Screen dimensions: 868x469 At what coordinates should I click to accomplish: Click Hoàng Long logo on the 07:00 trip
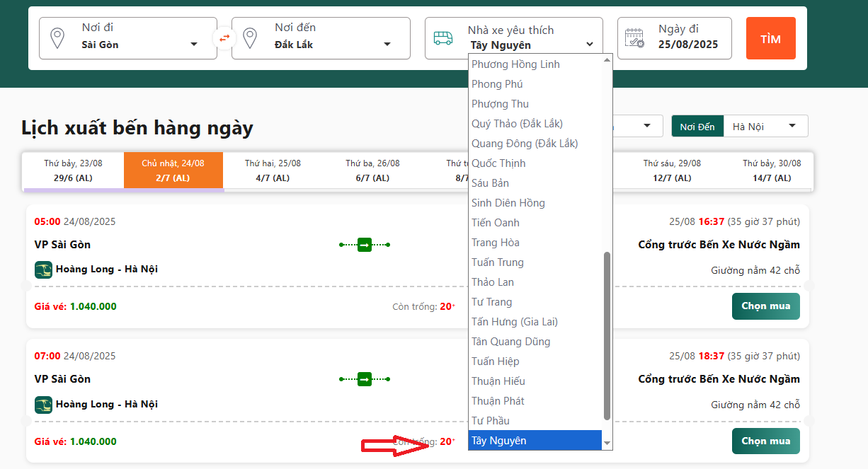[43, 405]
